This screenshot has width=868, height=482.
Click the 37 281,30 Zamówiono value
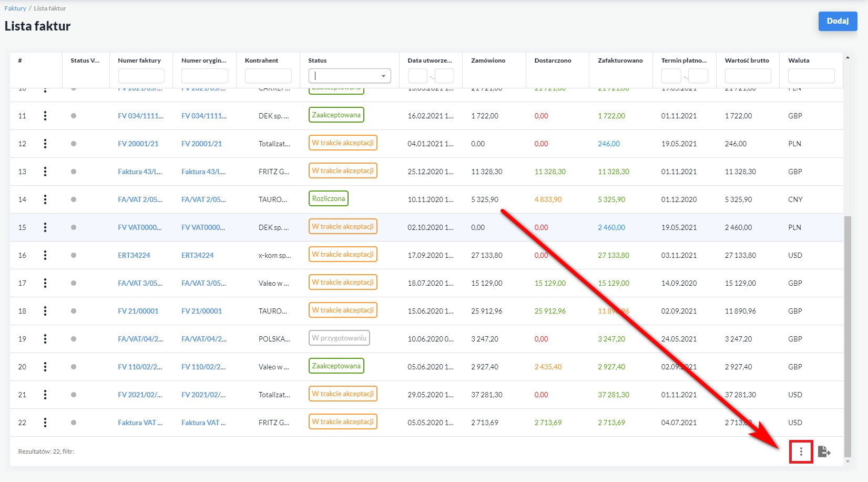(x=487, y=395)
